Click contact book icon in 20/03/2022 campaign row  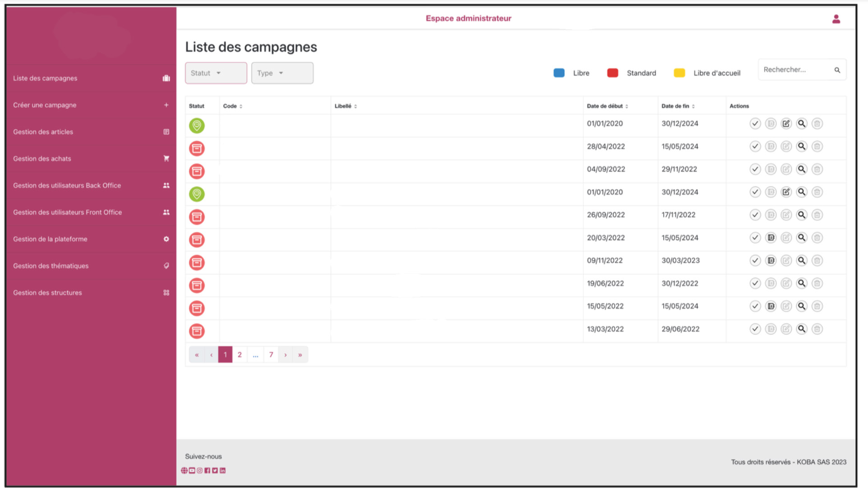(x=771, y=238)
